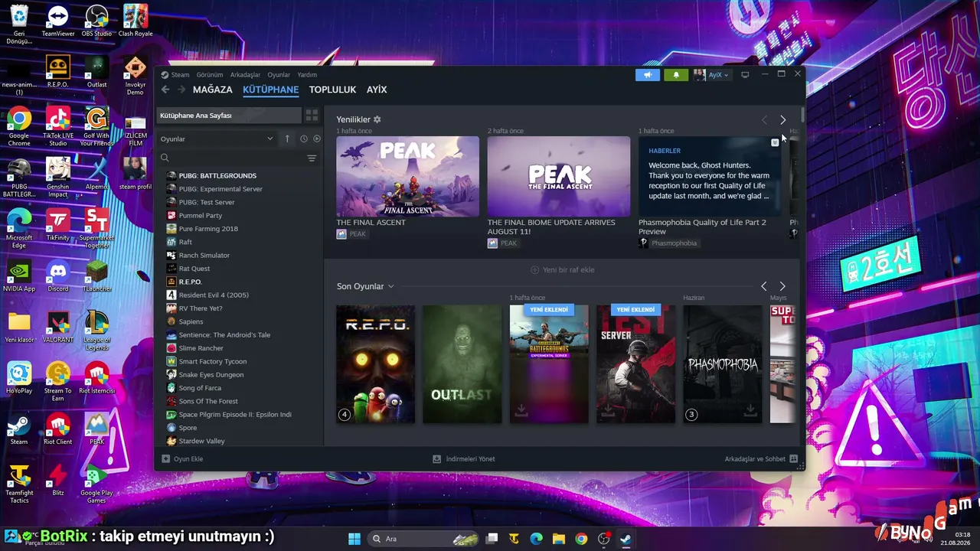Select the TikFinity desktop icon

58,226
